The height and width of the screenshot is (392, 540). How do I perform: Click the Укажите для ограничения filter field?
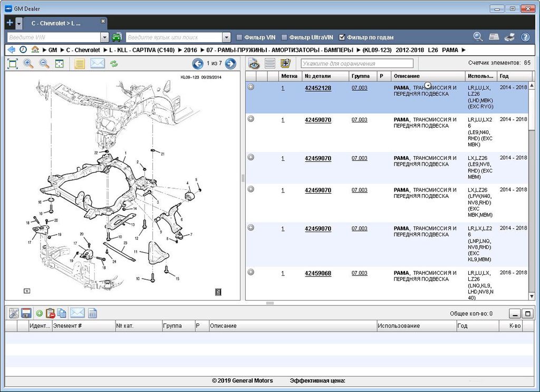click(356, 64)
